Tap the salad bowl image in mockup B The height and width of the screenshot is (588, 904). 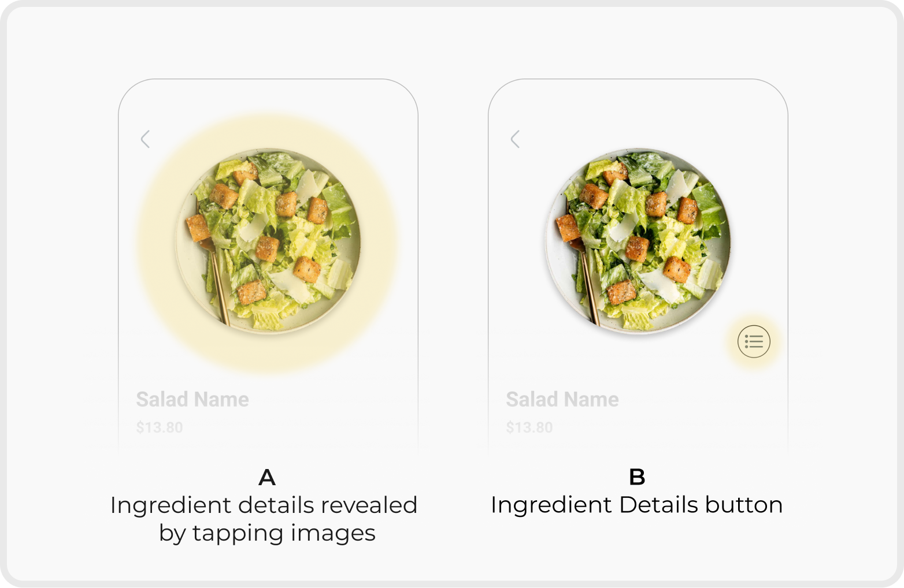click(638, 240)
